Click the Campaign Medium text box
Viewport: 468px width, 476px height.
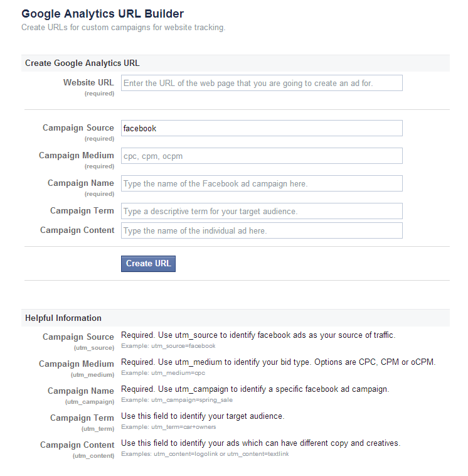click(262, 156)
